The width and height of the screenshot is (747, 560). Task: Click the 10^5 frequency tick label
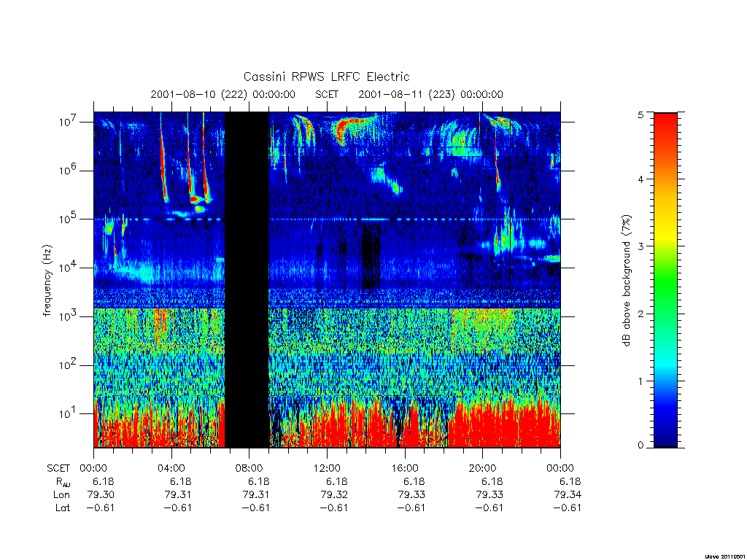click(69, 219)
